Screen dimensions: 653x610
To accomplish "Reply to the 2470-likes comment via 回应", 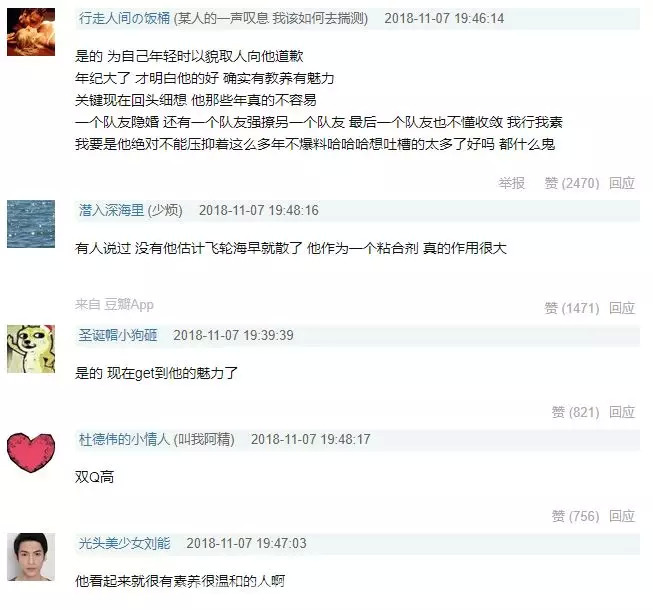I will tap(622, 183).
